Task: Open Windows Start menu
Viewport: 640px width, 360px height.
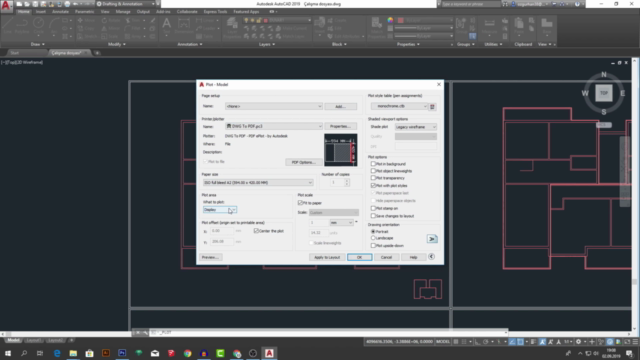Action: pos(8,353)
